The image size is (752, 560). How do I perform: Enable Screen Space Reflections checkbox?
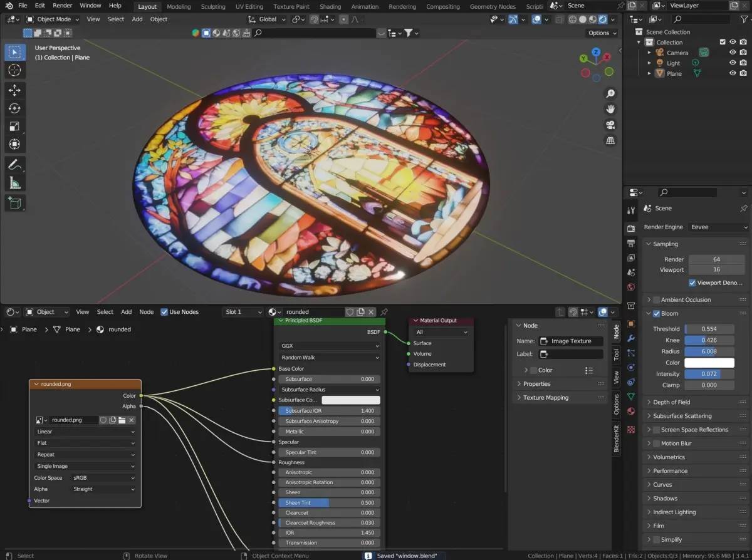tap(657, 430)
